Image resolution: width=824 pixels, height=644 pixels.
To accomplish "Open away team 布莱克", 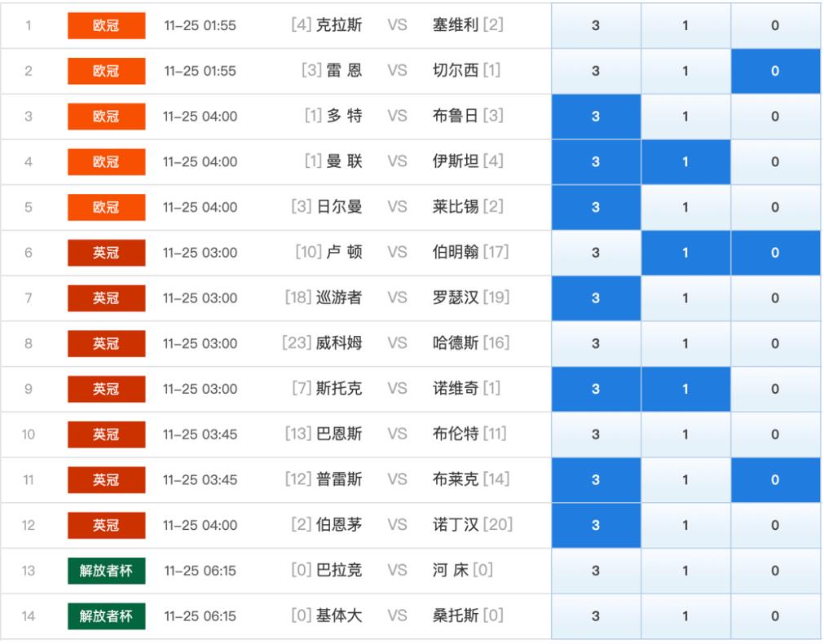I will pyautogui.click(x=456, y=479).
